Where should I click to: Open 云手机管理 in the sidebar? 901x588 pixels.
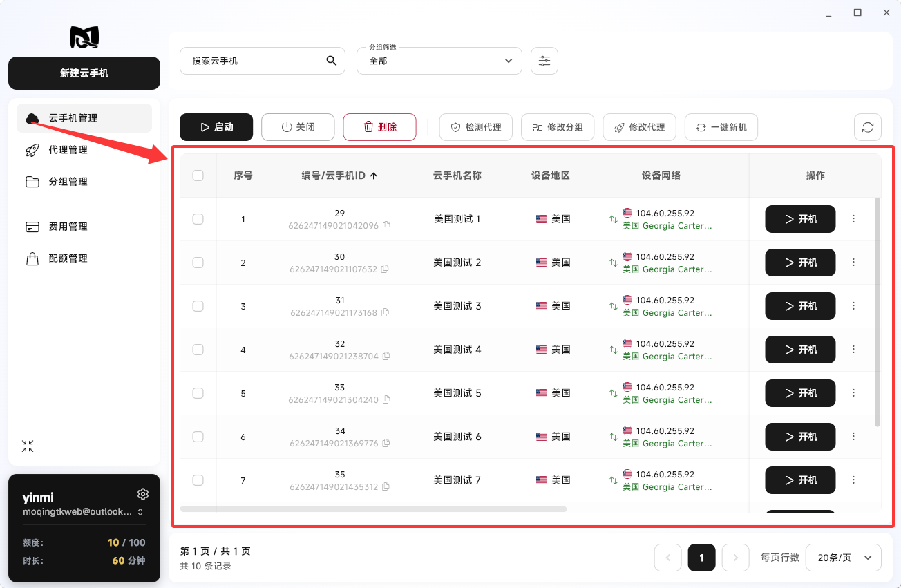coord(84,118)
